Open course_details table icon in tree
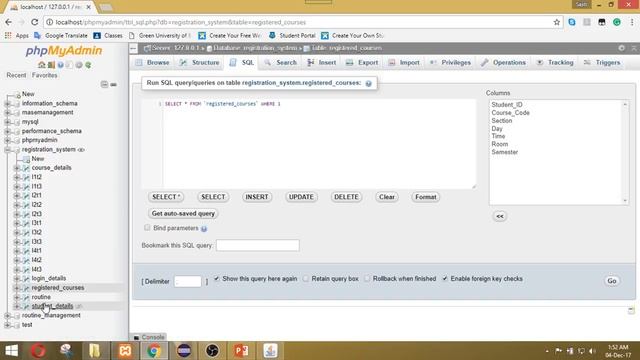This screenshot has width=640, height=360. coord(26,168)
